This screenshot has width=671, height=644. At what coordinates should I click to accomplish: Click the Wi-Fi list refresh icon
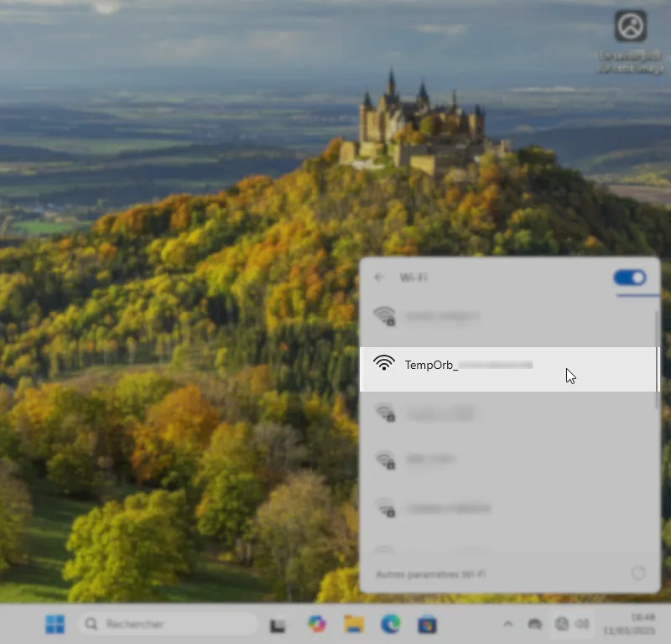(637, 574)
